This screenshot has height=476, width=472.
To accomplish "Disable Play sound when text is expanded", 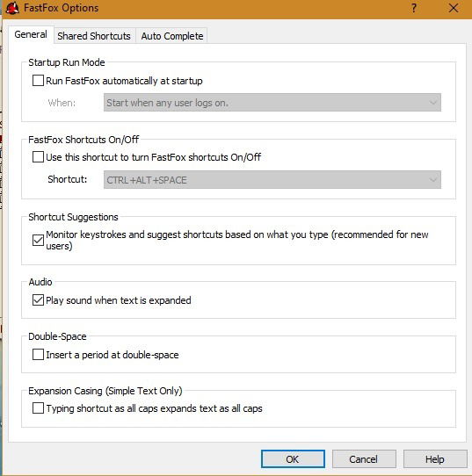I will 38,300.
